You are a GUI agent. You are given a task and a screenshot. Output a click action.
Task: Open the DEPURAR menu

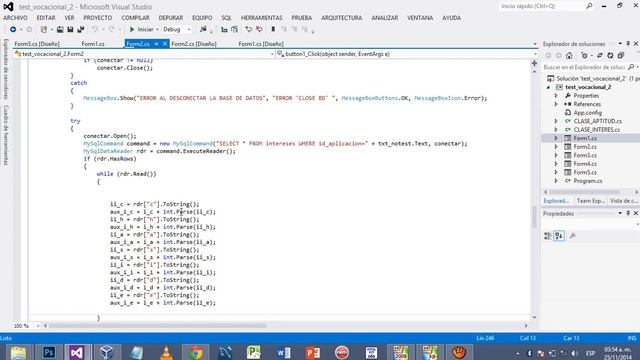(x=171, y=18)
